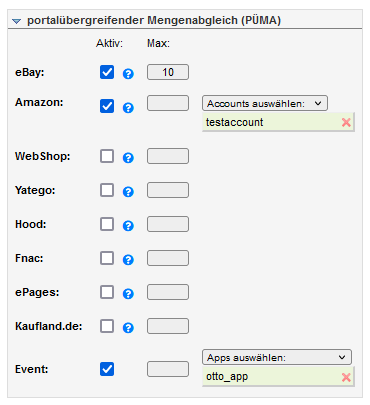
Task: Open the help icon next to Yatego
Action: 128,192
